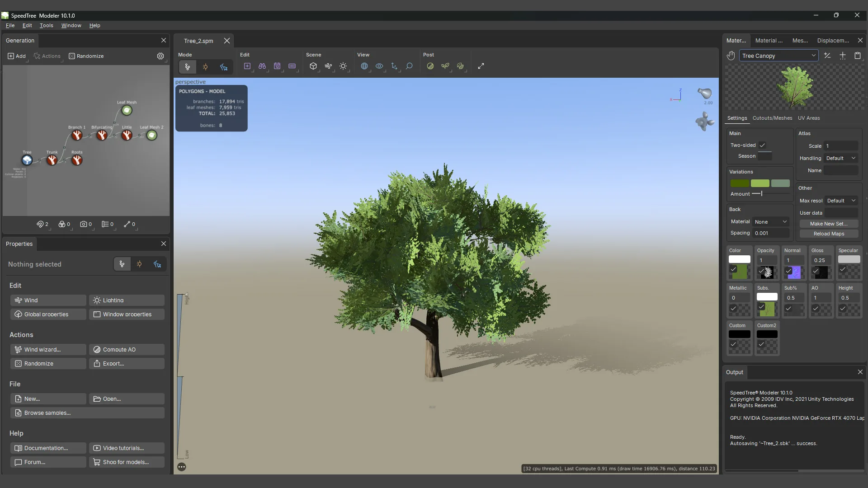Click the Atlas Scale input field

(840, 146)
